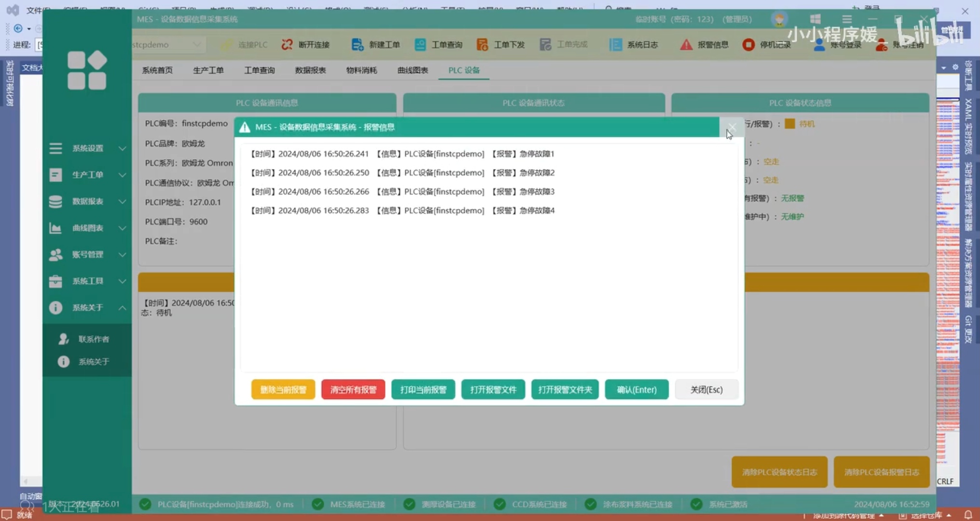Collapse the 系统关于 sidebar section
Image resolution: width=980 pixels, height=521 pixels.
click(87, 307)
